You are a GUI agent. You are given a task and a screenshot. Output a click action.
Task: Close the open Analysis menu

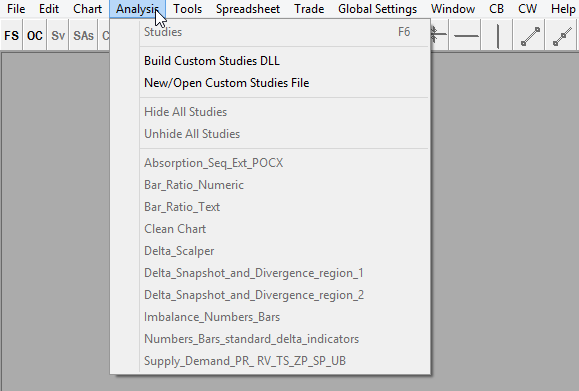(x=137, y=8)
